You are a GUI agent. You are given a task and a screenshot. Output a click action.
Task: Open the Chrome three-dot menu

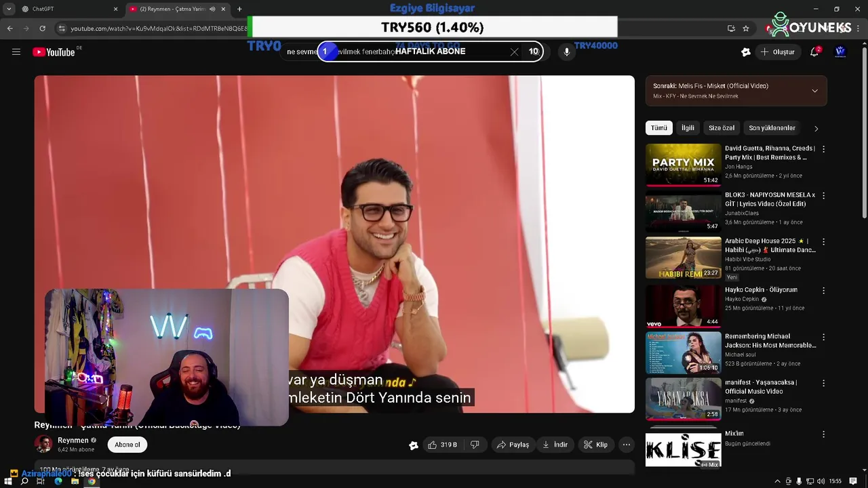coord(859,28)
